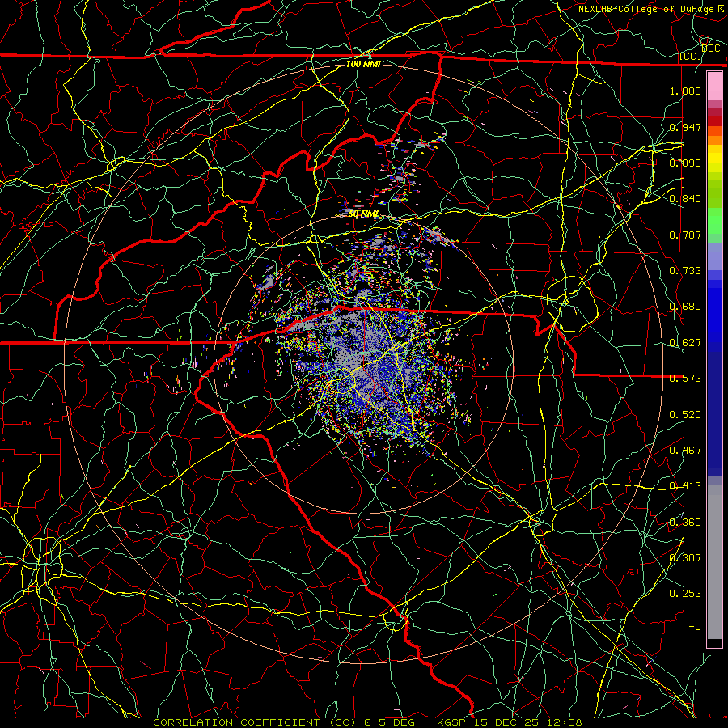Click the [CC] legend heading
This screenshot has height=728, width=728.
tap(691, 56)
